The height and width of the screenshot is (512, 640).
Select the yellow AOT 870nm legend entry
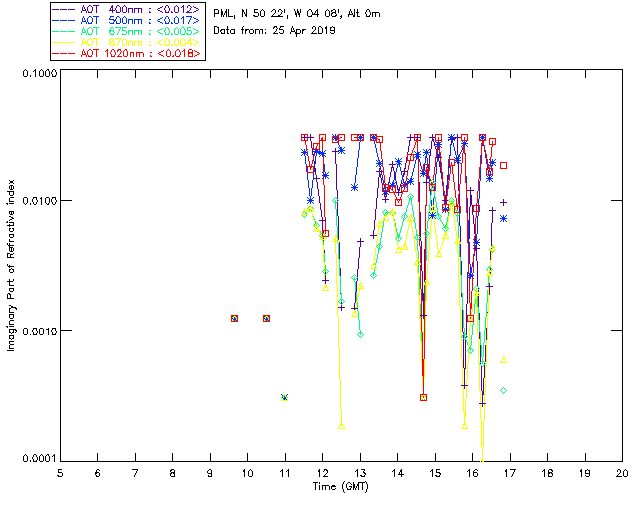(127, 42)
